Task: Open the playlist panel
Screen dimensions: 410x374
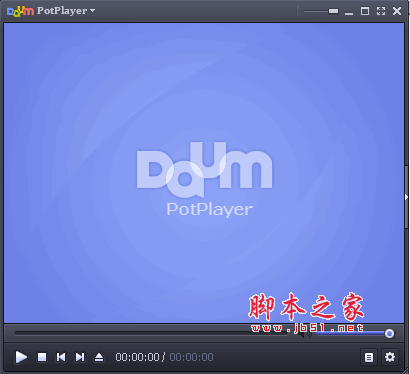Action: (369, 357)
